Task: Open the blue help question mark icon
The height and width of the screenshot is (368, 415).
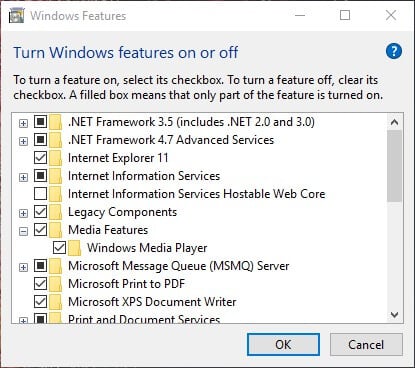Action: [x=394, y=51]
